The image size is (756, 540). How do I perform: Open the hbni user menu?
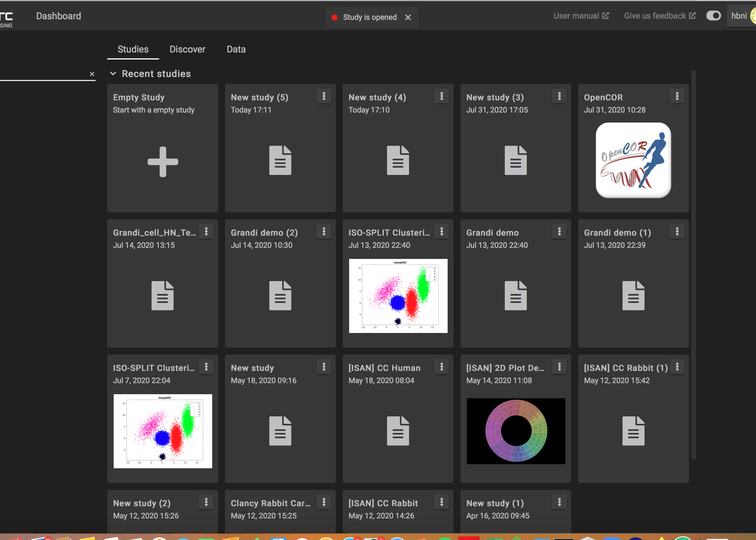click(x=739, y=16)
